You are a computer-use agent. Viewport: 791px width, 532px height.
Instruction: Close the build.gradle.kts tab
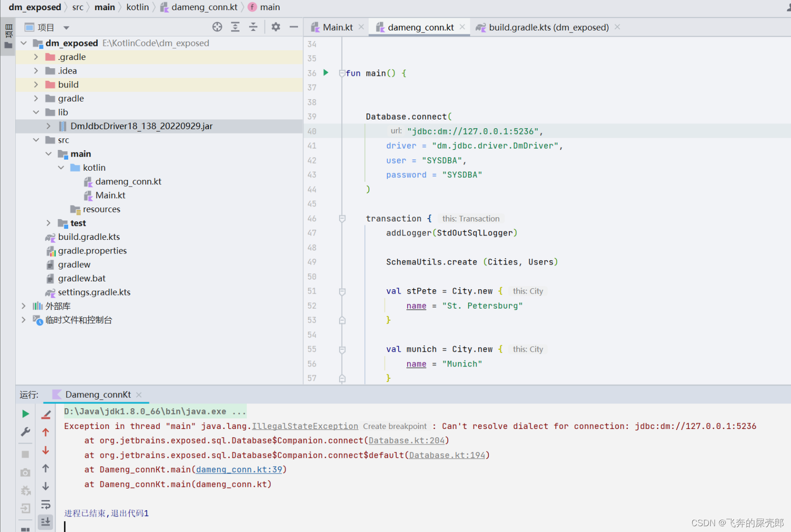click(617, 27)
